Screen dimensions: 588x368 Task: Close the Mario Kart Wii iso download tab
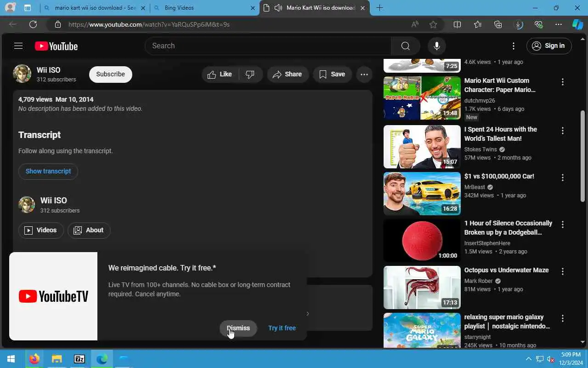click(363, 8)
